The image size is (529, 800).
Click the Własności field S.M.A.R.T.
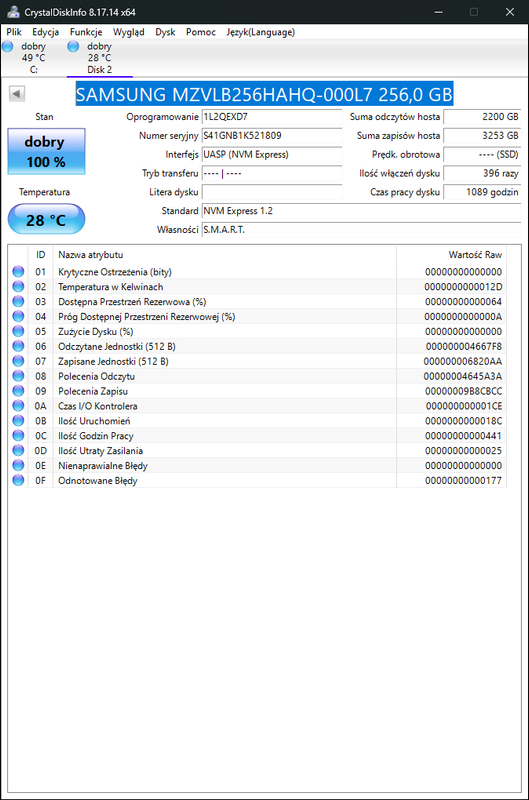361,230
